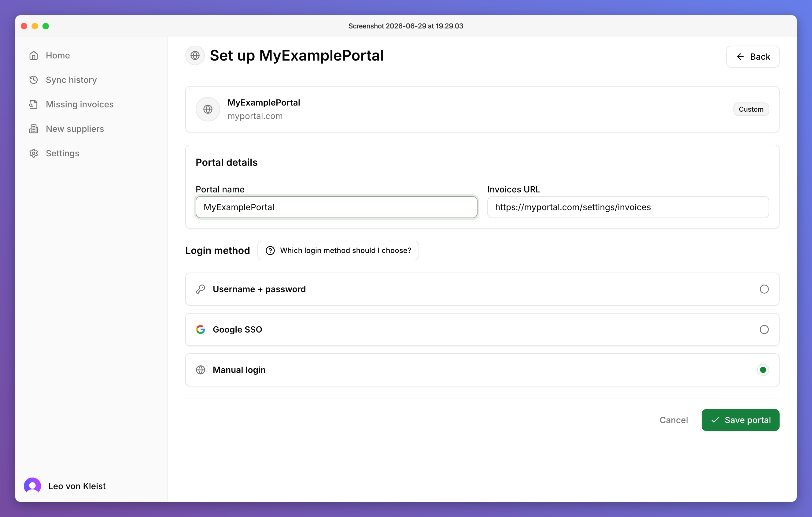Viewport: 812px width, 517px height.
Task: Click the question mark help icon
Action: pyautogui.click(x=270, y=251)
